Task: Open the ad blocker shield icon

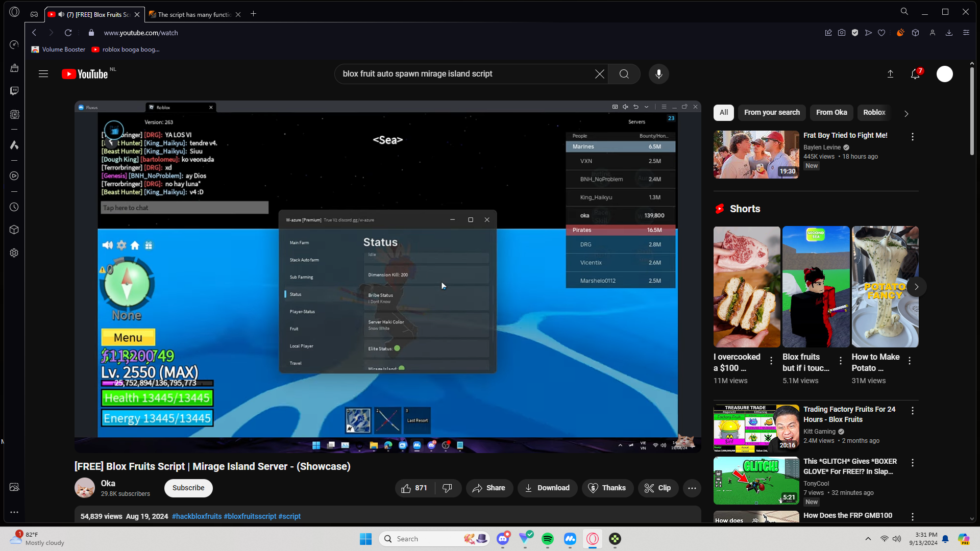Action: 855,33
